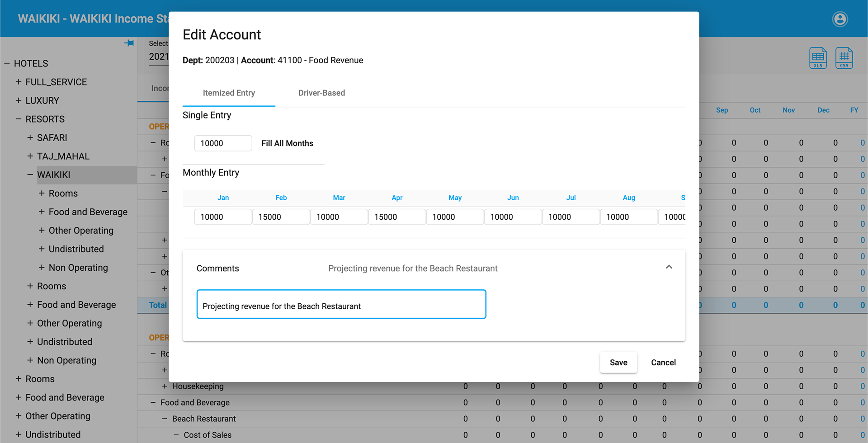This screenshot has width=868, height=443.
Task: Click the Nov column header
Action: [x=788, y=110]
